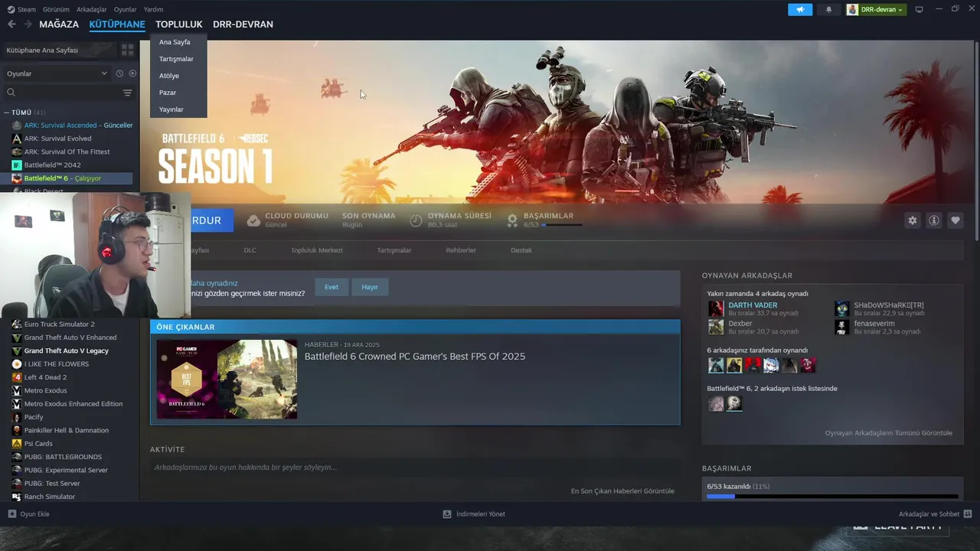Open the Yardım menu

(x=153, y=9)
